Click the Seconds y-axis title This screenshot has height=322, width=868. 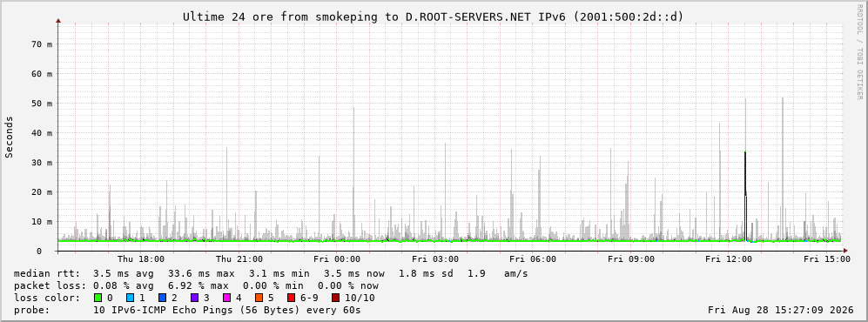10,138
